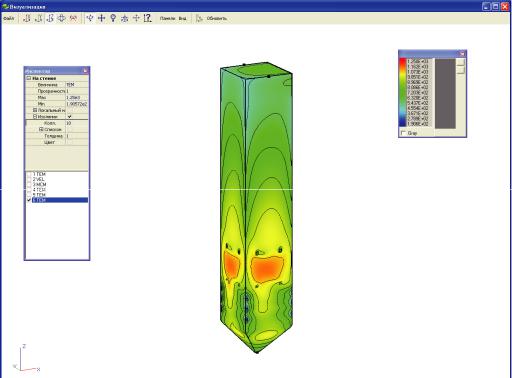Click the XYZ axis triad
This screenshot has height=378, width=512.
(x=26, y=359)
